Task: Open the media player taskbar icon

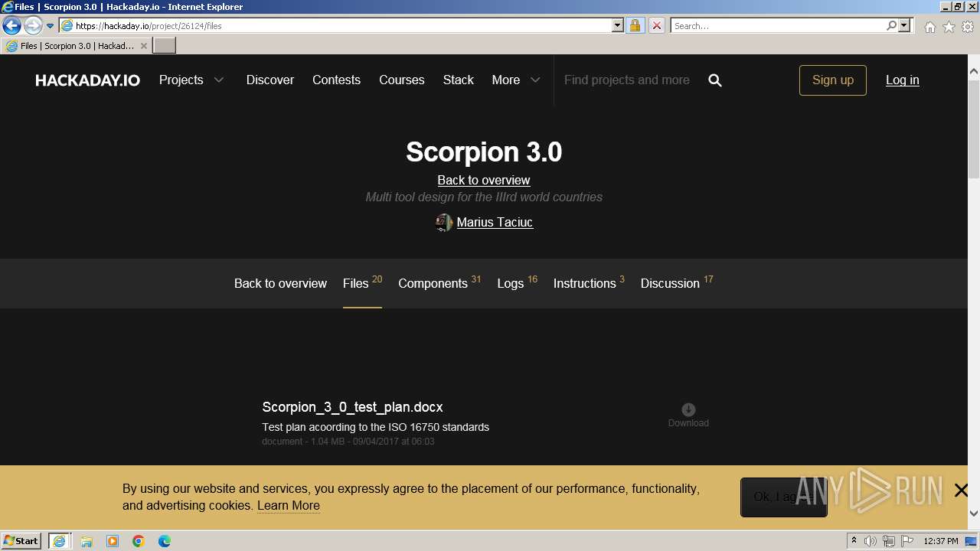Action: click(x=113, y=541)
